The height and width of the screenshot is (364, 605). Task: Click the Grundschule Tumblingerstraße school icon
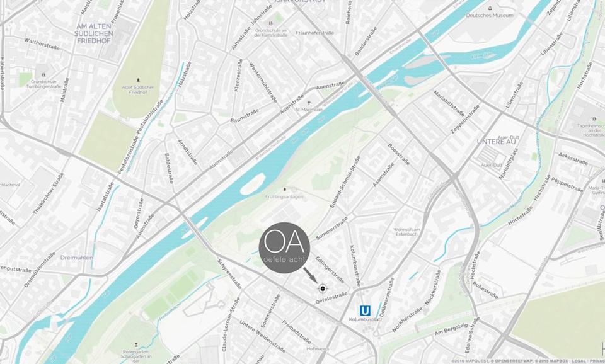43,75
